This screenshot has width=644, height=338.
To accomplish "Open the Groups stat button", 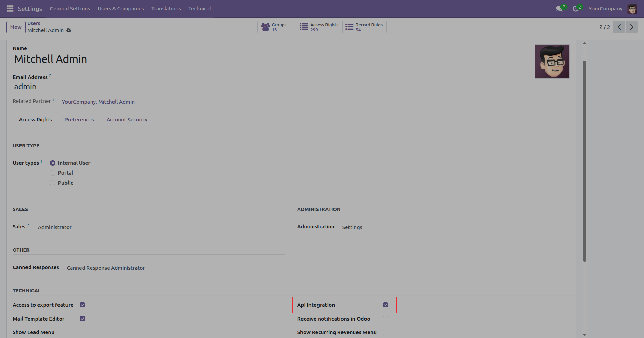I will pyautogui.click(x=277, y=27).
